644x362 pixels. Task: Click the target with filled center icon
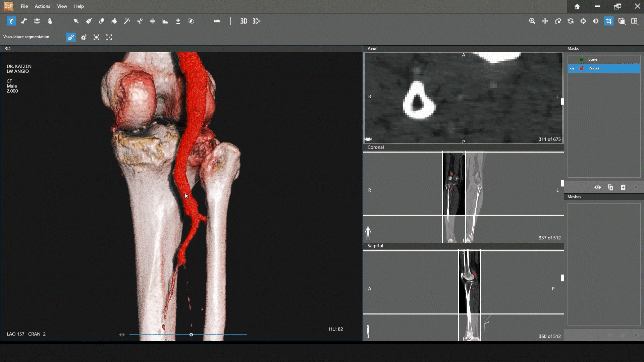[97, 37]
